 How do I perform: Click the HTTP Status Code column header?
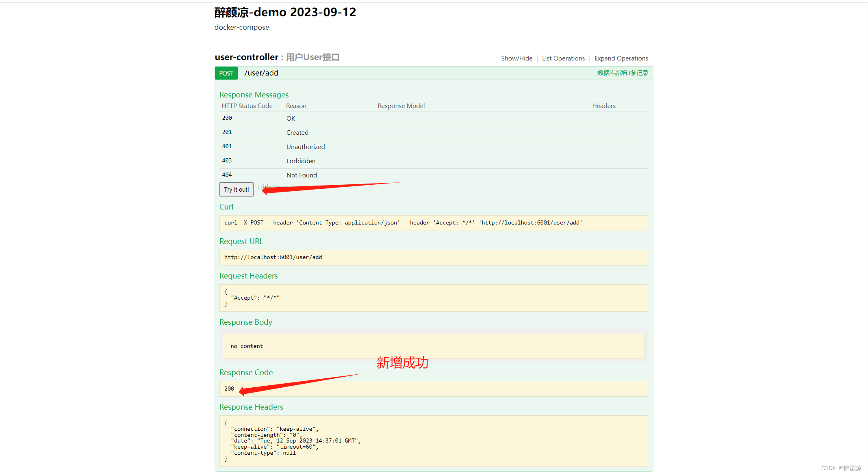click(247, 106)
